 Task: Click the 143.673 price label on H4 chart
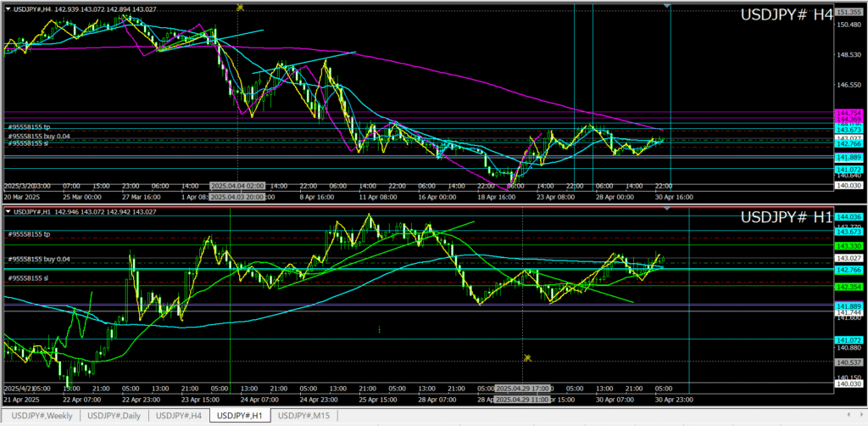(849, 129)
